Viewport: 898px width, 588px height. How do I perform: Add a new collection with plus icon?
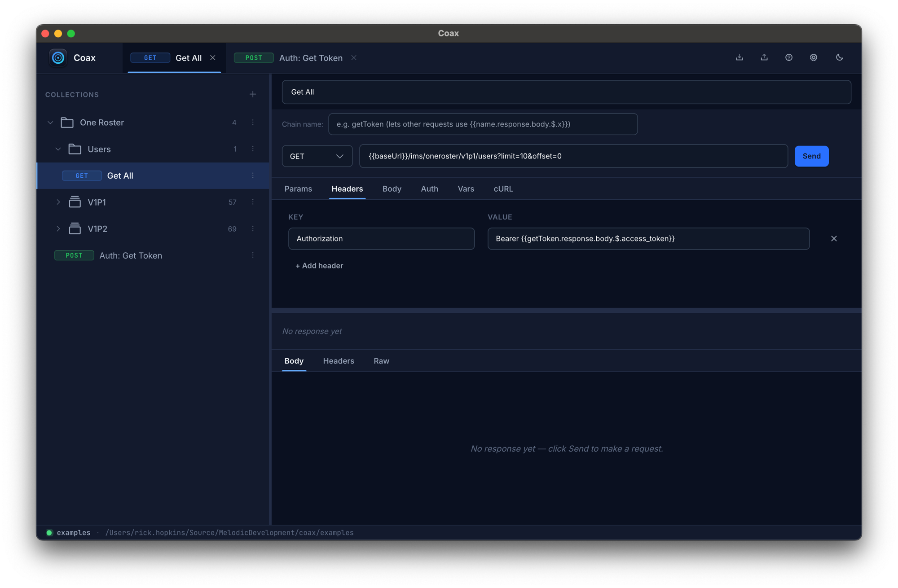(253, 94)
